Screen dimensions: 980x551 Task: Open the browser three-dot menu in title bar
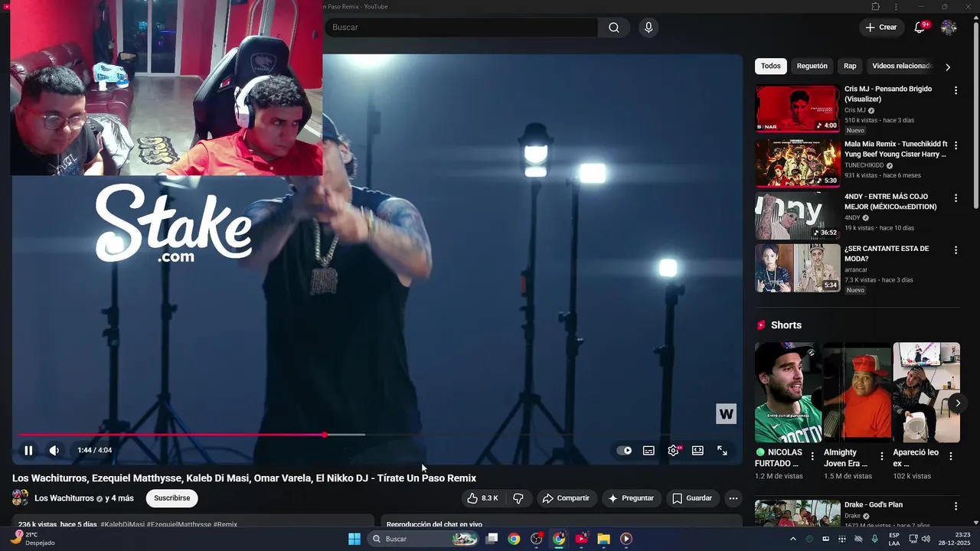pyautogui.click(x=895, y=7)
